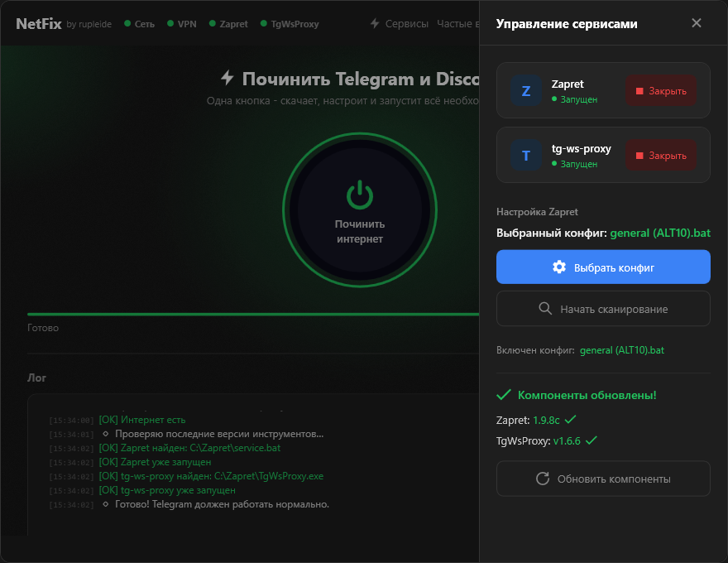This screenshot has width=728, height=563.
Task: Click checkmark next to TgWsProxy version
Action: pyautogui.click(x=591, y=440)
